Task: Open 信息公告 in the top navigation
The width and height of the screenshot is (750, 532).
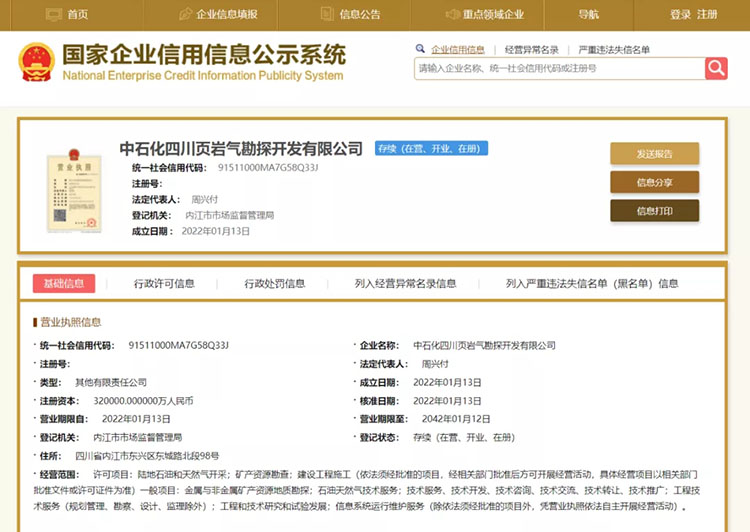Action: point(360,14)
